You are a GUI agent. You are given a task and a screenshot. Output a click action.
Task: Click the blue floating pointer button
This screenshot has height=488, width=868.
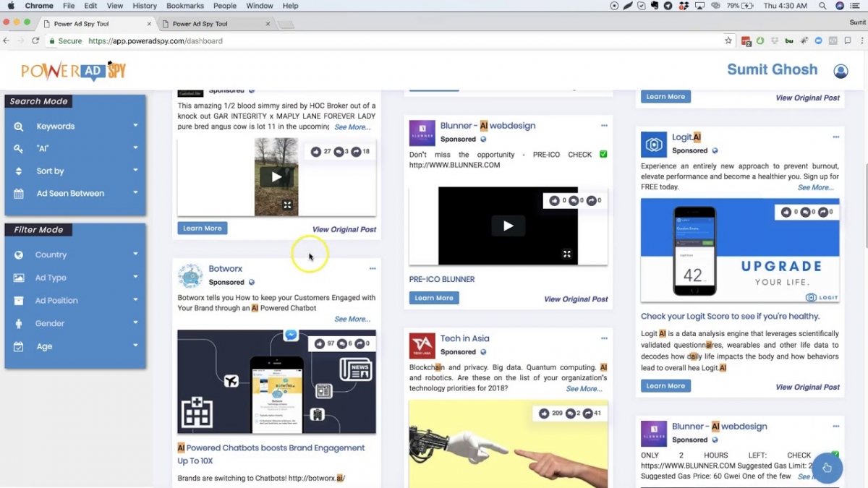coord(827,468)
